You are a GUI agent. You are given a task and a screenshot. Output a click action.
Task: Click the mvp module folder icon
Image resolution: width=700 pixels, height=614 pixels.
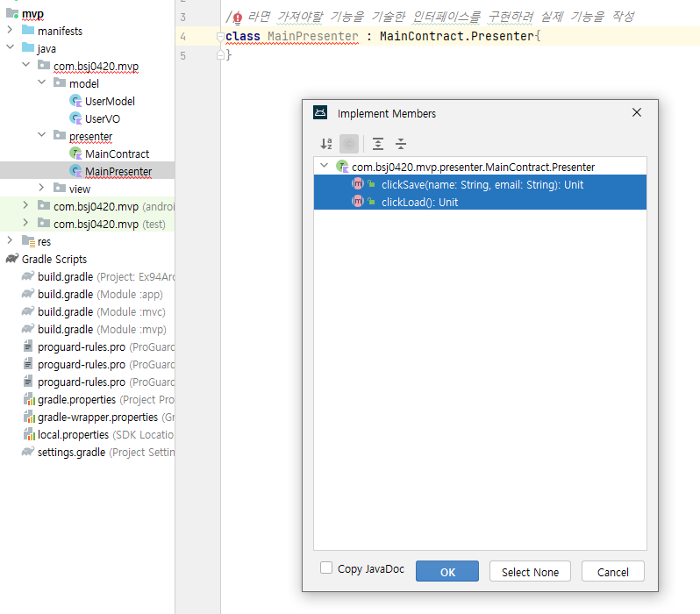click(x=12, y=13)
